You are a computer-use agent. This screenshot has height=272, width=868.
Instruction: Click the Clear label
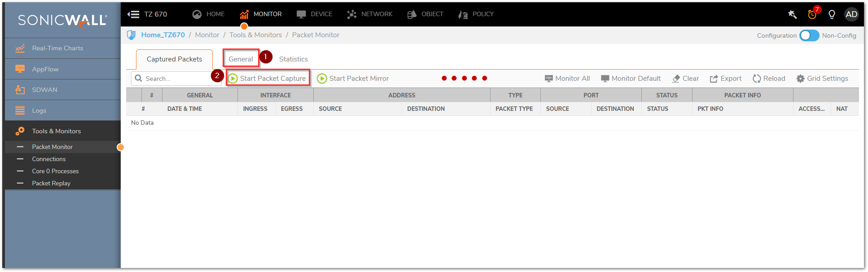(691, 79)
